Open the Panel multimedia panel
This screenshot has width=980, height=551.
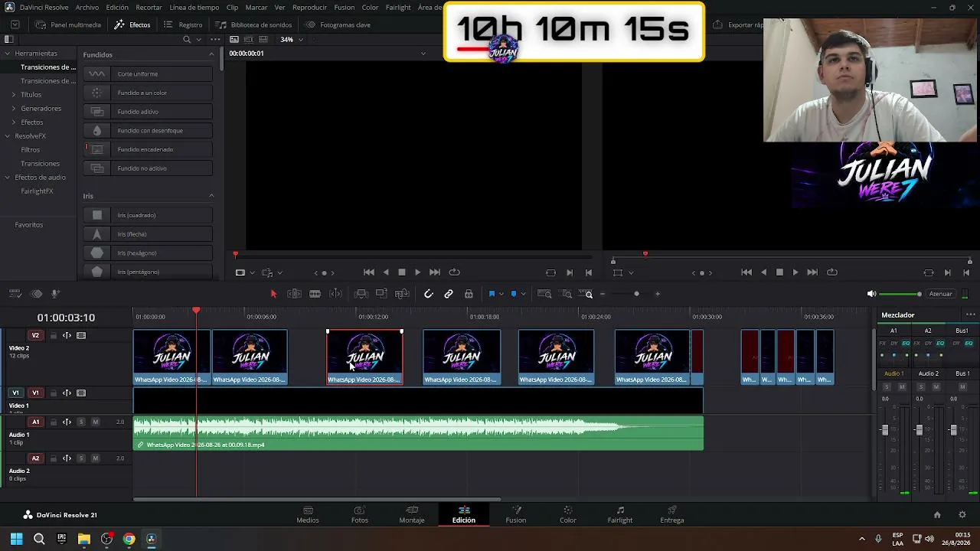pyautogui.click(x=69, y=24)
